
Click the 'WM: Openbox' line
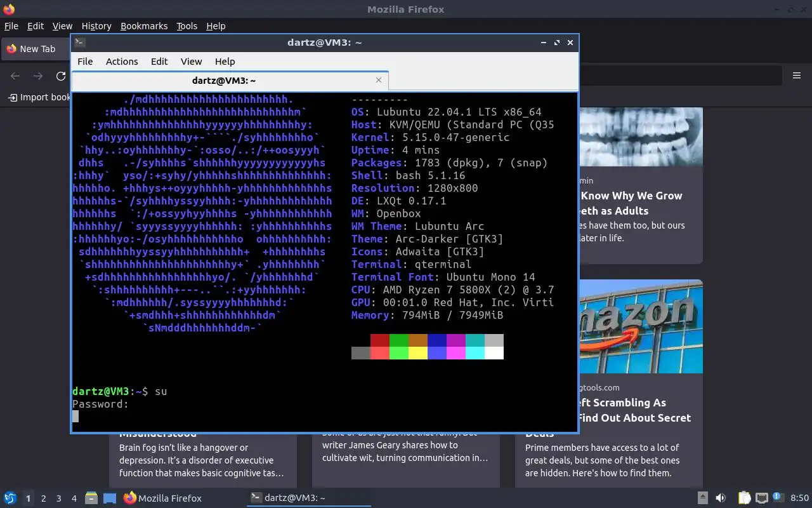(x=386, y=213)
